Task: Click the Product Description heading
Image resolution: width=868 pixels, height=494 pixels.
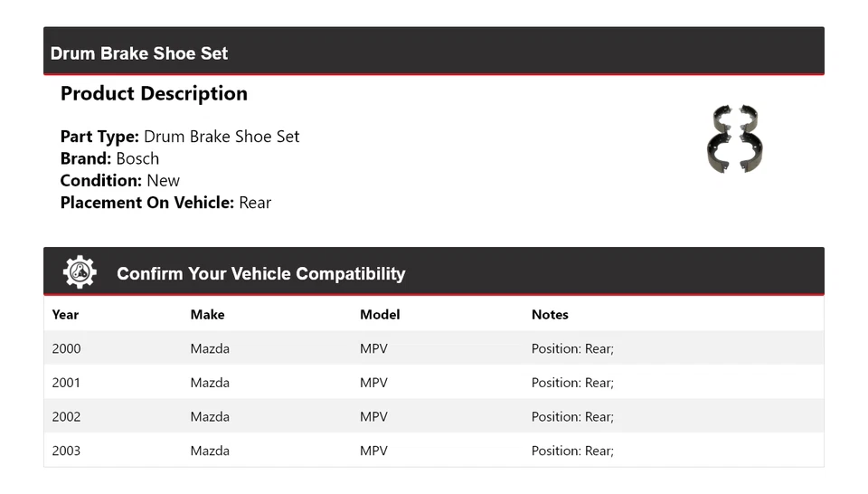Action: [x=154, y=94]
